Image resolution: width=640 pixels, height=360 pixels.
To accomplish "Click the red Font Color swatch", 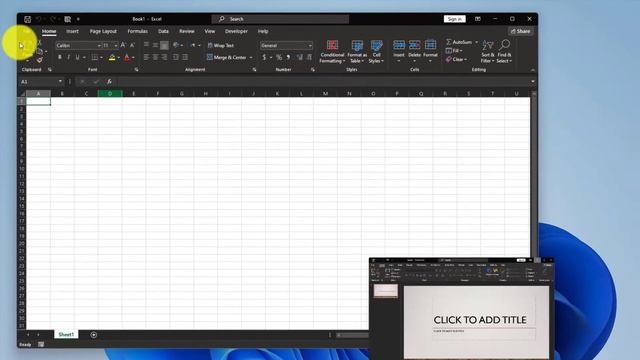I will tap(127, 58).
